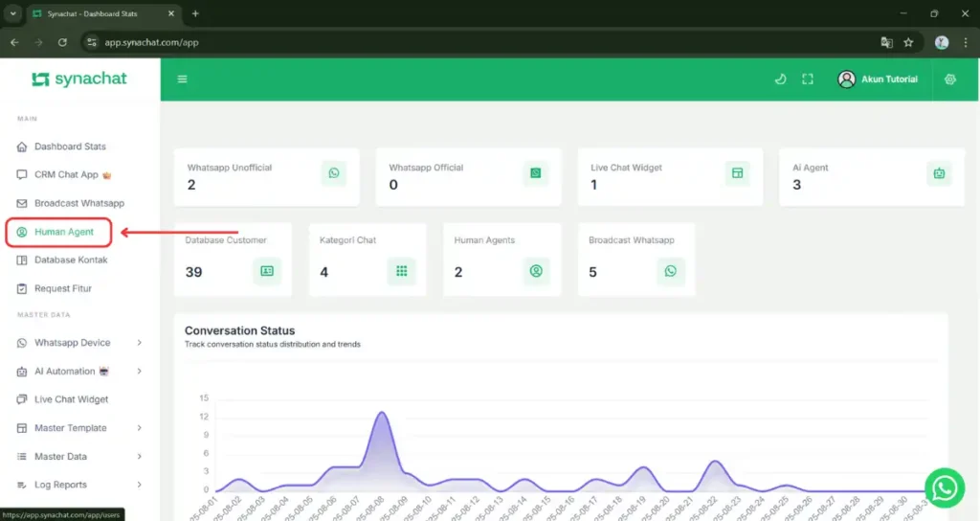Expand Log Reports submenu chevron

[140, 484]
